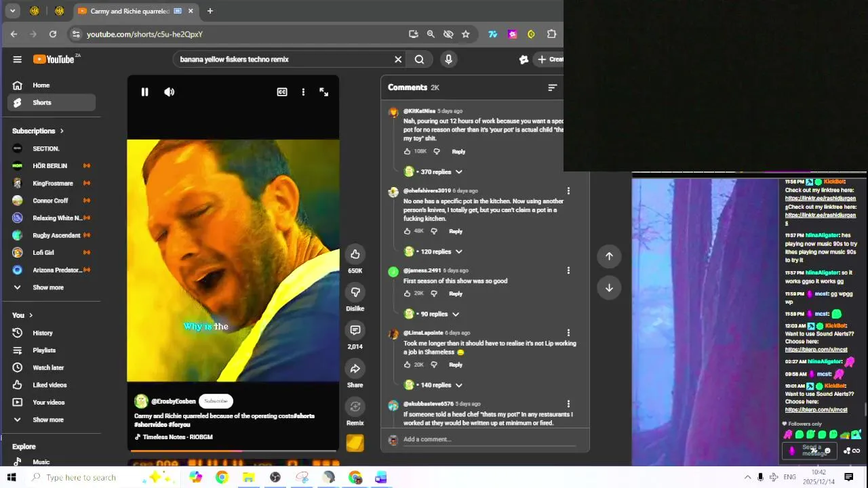Like the Short with 650K likes

coord(355,254)
